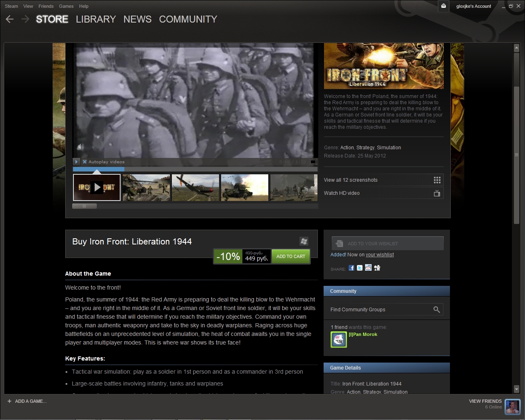The height and width of the screenshot is (420, 525).
Task: Switch to the COMMUNITY tab
Action: click(x=188, y=19)
